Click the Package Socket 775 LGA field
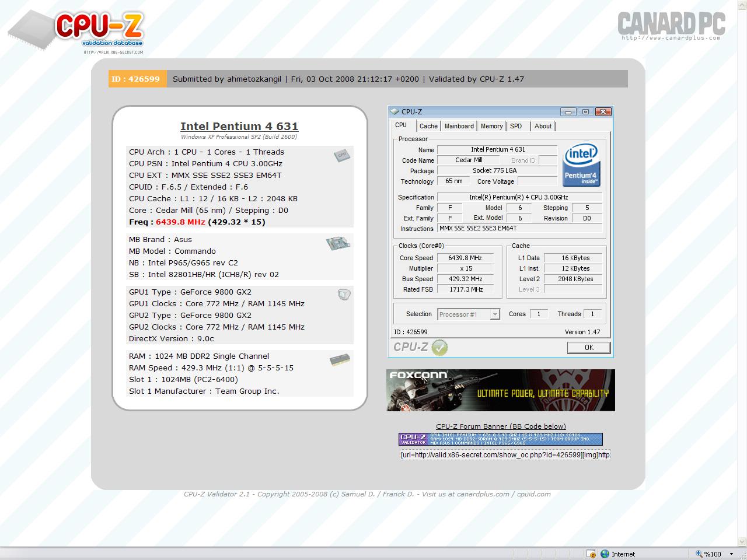This screenshot has width=747, height=560. 497,170
